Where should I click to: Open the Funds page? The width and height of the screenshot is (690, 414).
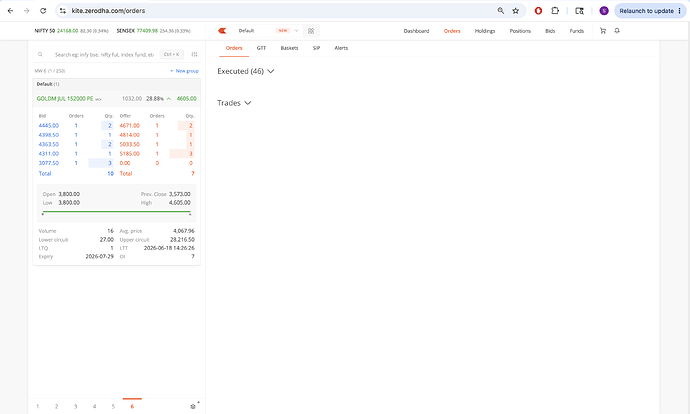tap(576, 31)
